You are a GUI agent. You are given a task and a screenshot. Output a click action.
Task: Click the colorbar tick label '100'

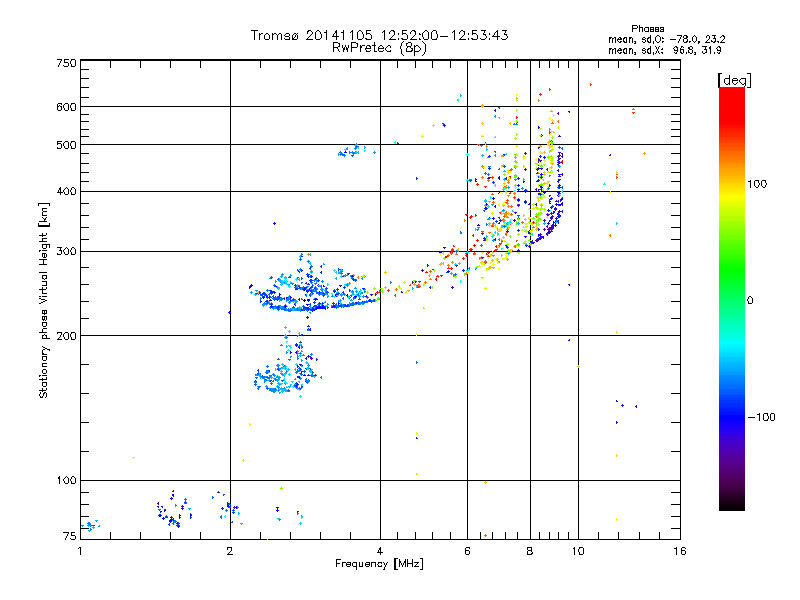coord(757,184)
